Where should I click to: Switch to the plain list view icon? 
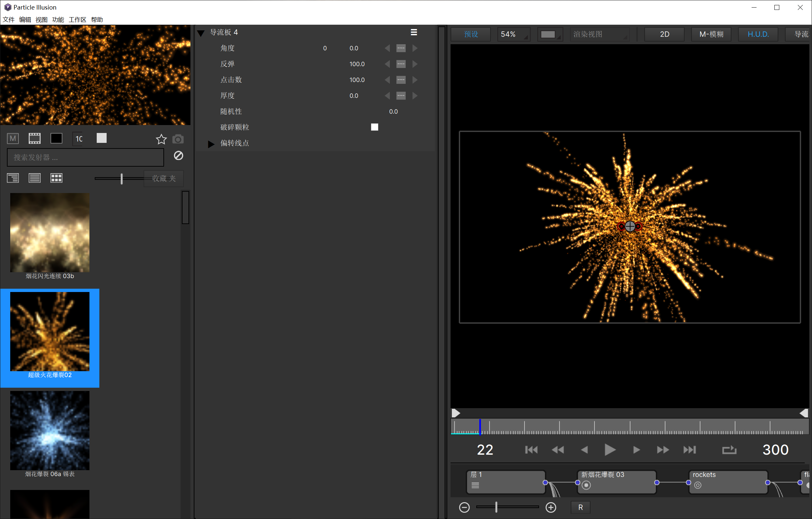(34, 178)
